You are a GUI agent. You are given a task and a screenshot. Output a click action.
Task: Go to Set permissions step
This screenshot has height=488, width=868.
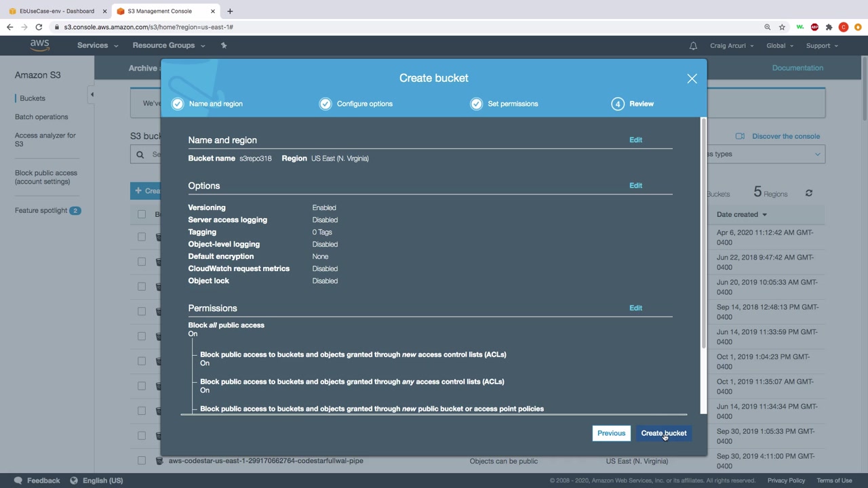tap(513, 104)
